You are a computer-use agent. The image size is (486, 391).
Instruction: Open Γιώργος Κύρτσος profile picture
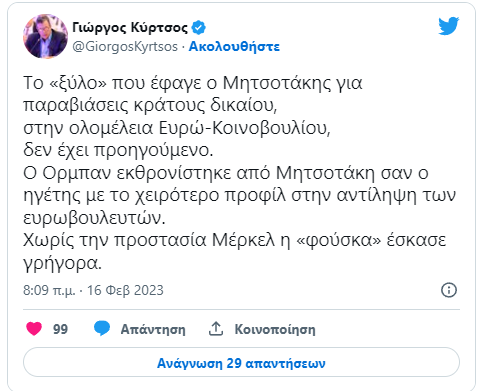point(45,36)
